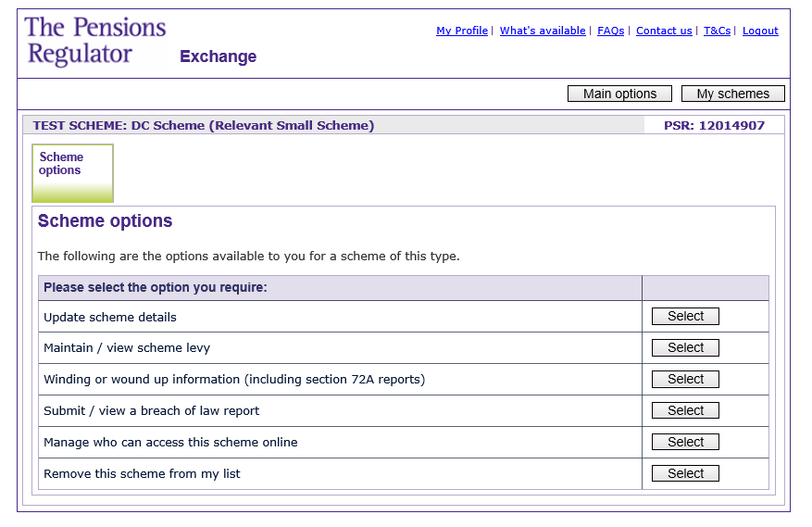The width and height of the screenshot is (812, 527).
Task: Log out using the Logout link
Action: click(x=760, y=31)
